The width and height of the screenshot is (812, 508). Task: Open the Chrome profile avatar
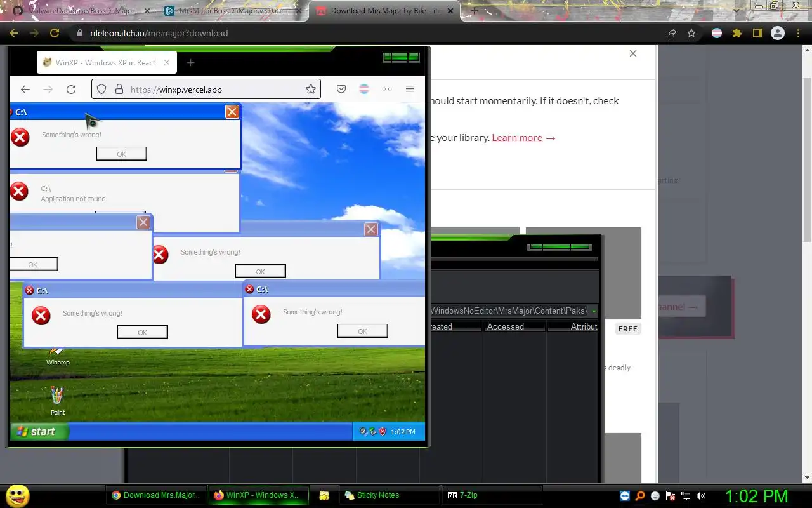pos(778,33)
